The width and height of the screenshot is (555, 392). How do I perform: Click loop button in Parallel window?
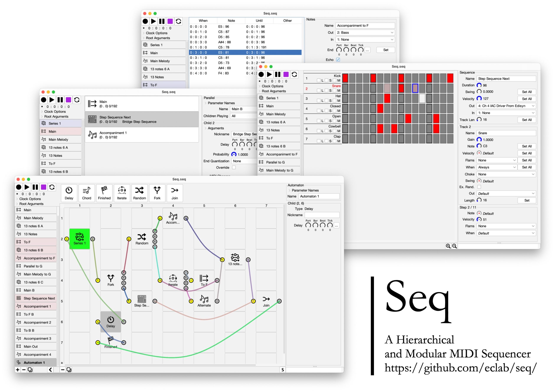tap(77, 100)
